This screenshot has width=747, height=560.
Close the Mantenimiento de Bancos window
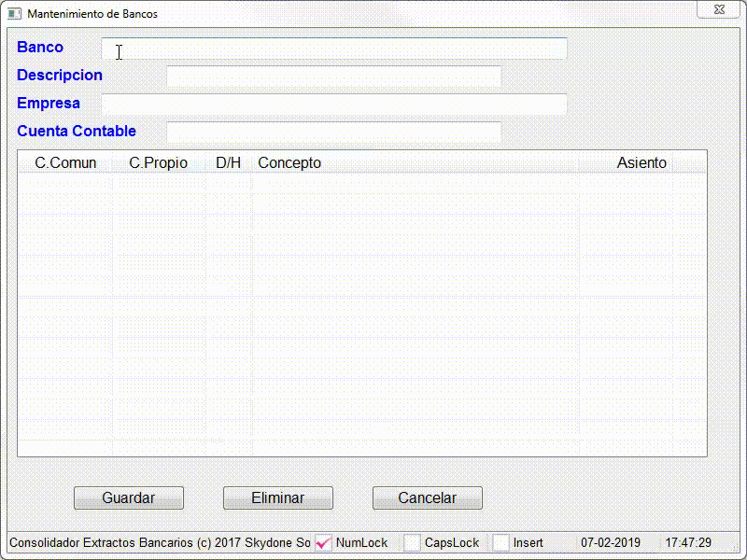719,8
